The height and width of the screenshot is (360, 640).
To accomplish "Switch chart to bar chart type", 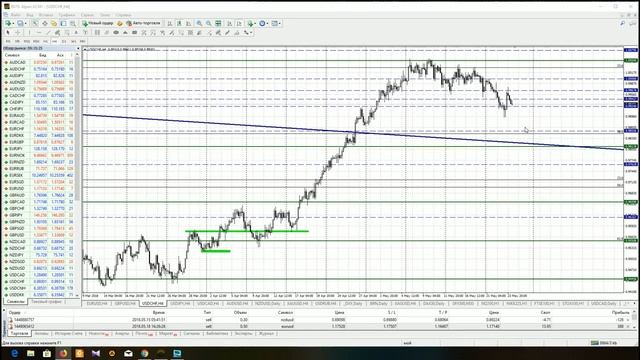I will pyautogui.click(x=169, y=23).
